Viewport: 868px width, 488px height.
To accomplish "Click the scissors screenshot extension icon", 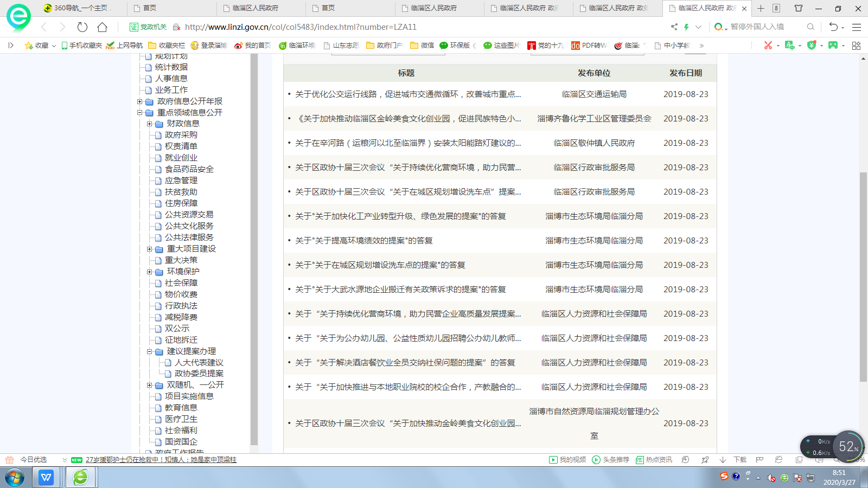I will click(x=768, y=46).
